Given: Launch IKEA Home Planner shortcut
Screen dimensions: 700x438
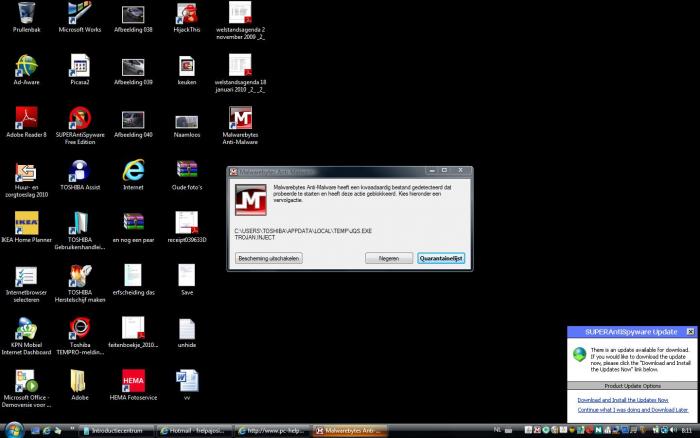Looking at the screenshot, I should (x=26, y=228).
